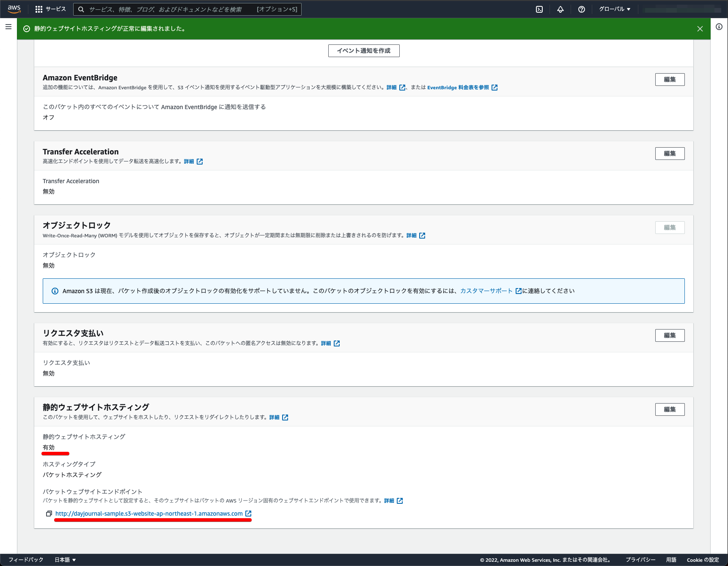The height and width of the screenshot is (566, 728).
Task: Click external icon by static hosting details
Action: tap(285, 418)
